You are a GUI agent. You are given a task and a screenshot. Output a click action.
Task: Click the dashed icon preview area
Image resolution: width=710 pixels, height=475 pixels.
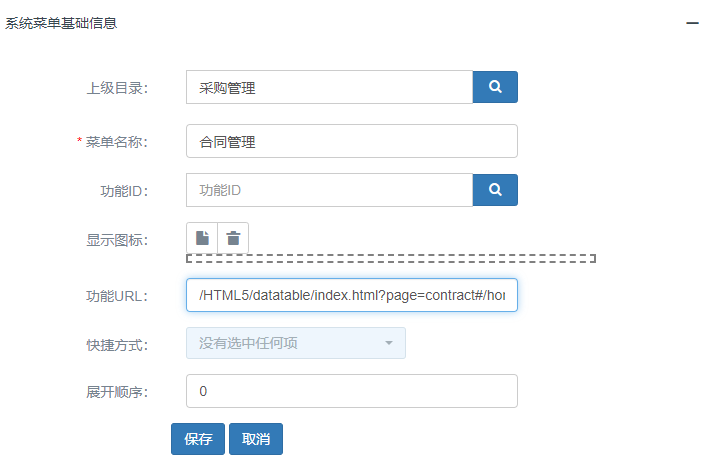coord(391,259)
